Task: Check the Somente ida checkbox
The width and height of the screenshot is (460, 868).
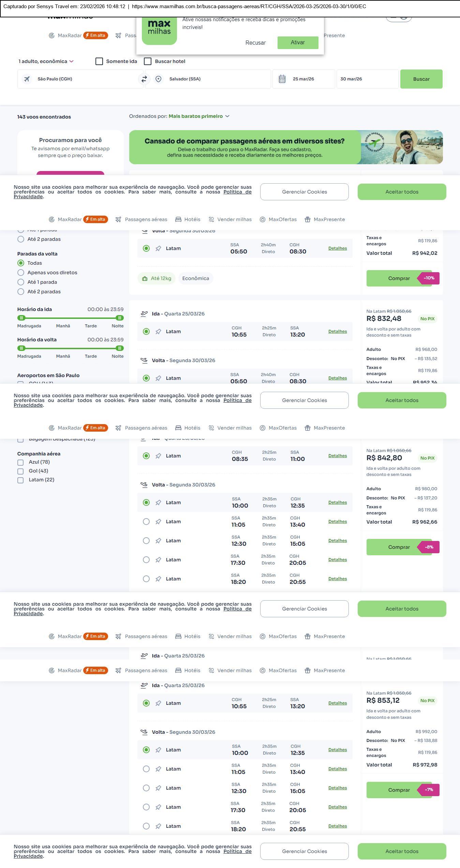Action: (99, 61)
